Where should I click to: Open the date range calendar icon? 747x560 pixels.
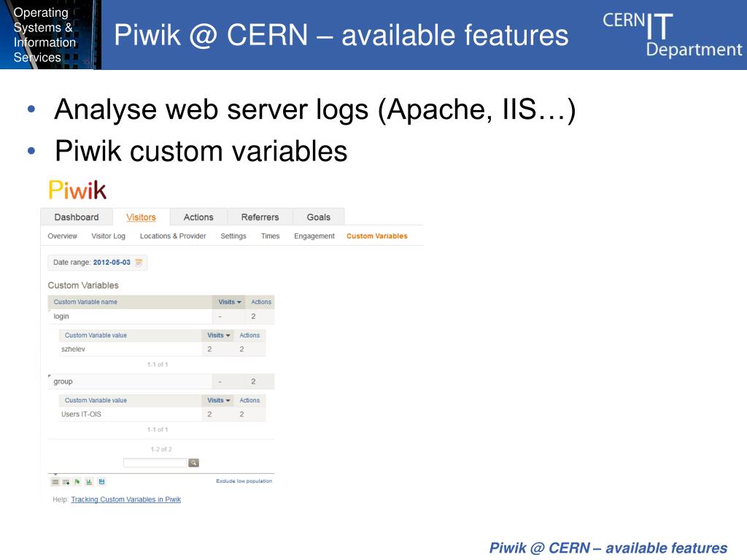pos(139,262)
